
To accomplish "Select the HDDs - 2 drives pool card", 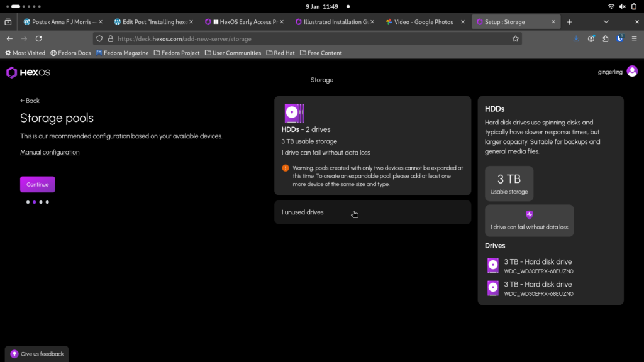I will tap(372, 146).
